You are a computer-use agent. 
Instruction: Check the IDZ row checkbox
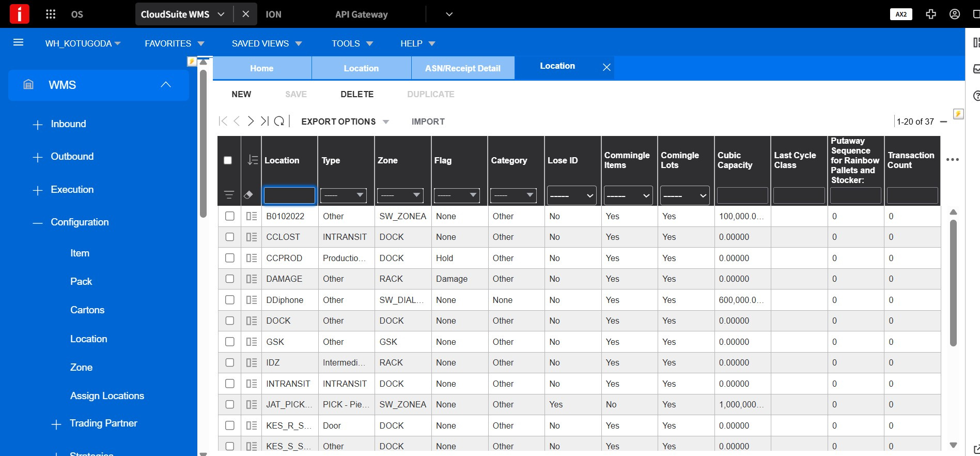pyautogui.click(x=230, y=362)
